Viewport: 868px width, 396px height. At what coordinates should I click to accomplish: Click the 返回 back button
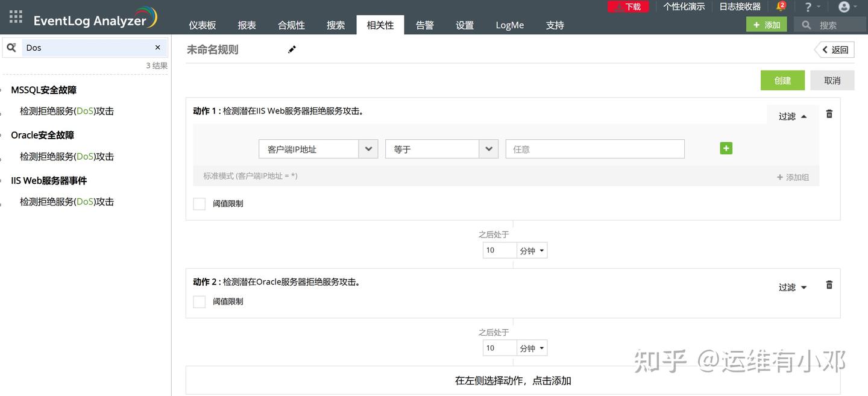835,50
